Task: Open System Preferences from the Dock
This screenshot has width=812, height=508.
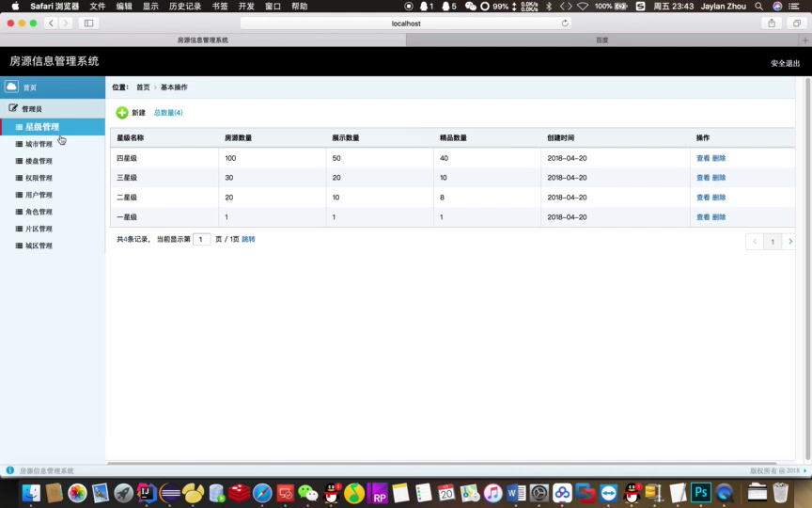Action: coord(539,493)
